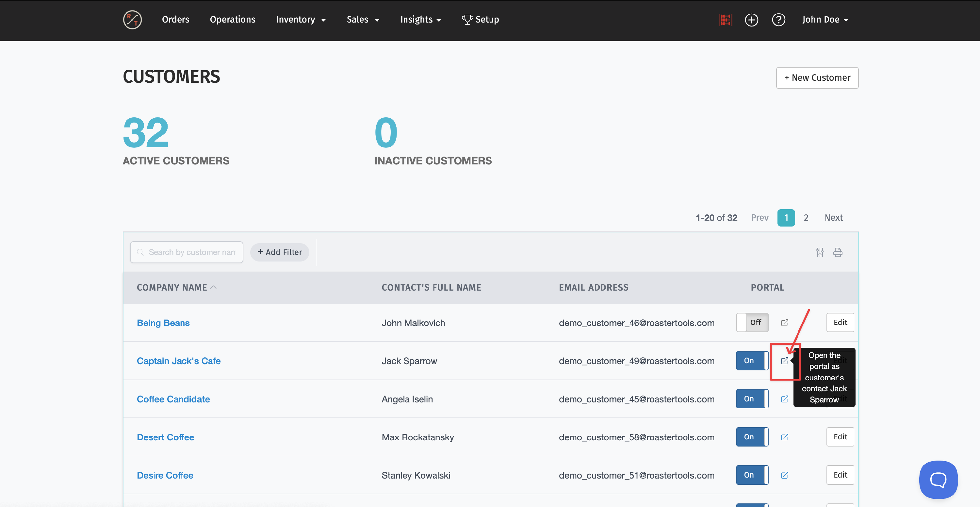Open the red abacus calculator icon
The image size is (980, 507).
coord(725,20)
